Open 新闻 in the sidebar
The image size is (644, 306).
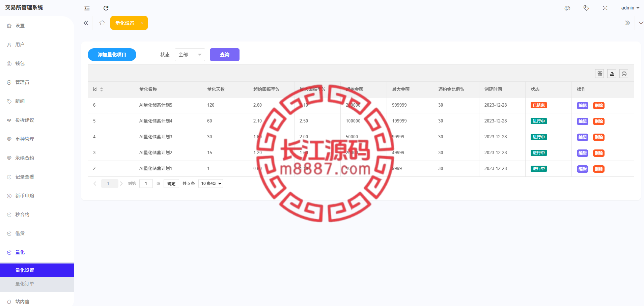click(37, 101)
